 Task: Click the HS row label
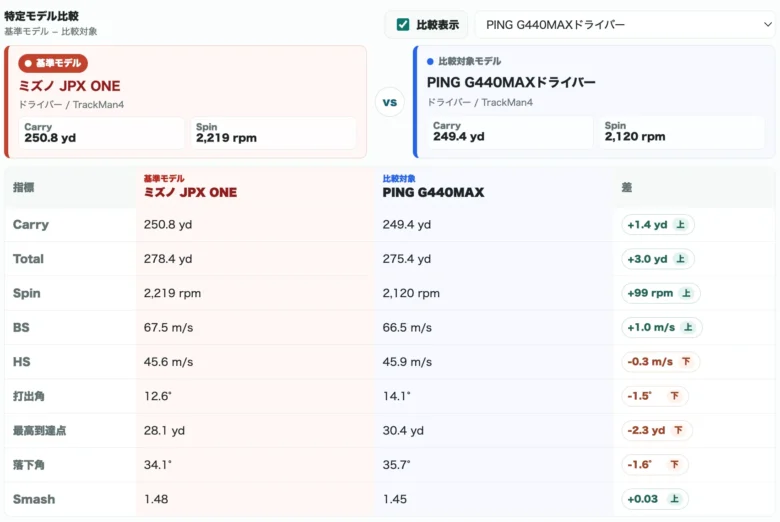tap(21, 362)
